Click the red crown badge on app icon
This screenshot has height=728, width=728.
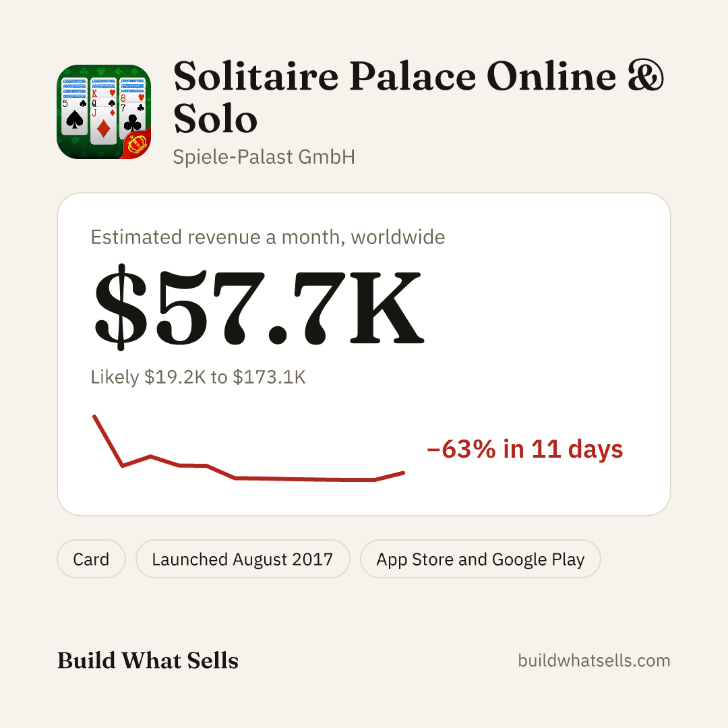click(x=137, y=144)
